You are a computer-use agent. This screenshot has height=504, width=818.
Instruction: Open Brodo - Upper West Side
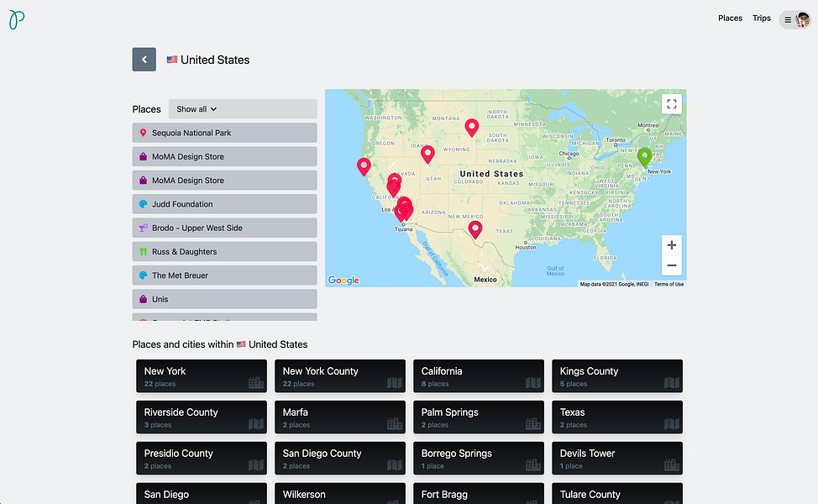point(224,228)
